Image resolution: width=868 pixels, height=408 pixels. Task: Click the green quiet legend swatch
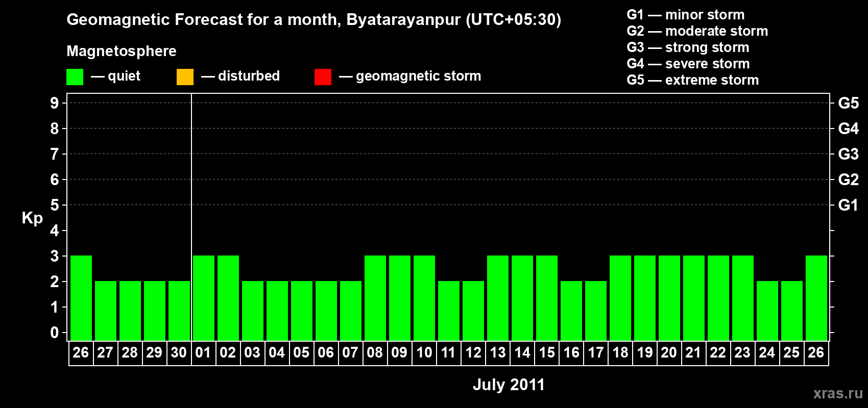pos(75,77)
